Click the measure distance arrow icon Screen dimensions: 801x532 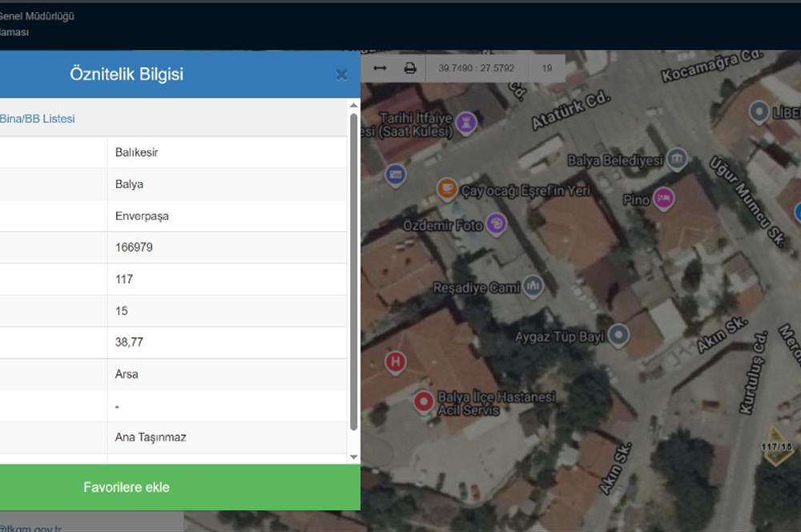(380, 69)
